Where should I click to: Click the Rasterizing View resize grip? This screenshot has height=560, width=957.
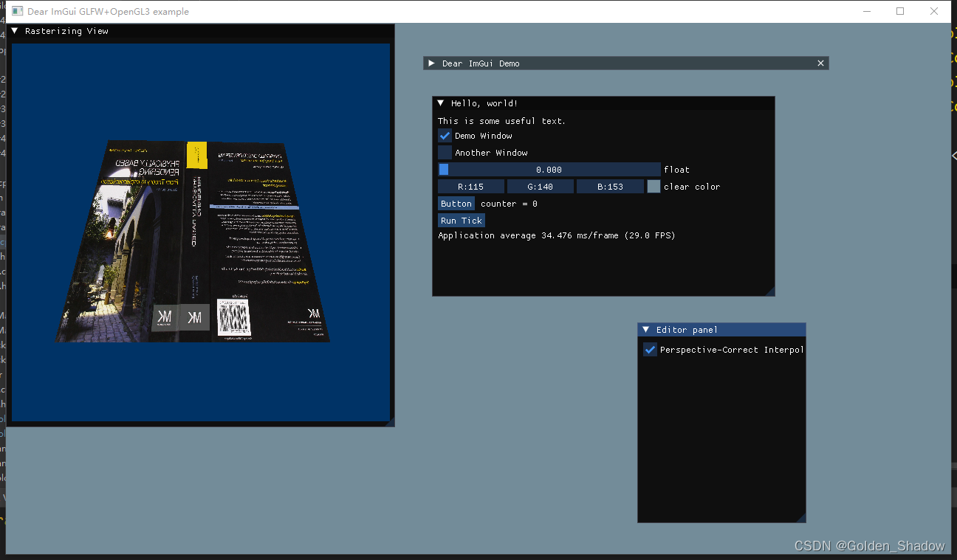[x=390, y=422]
